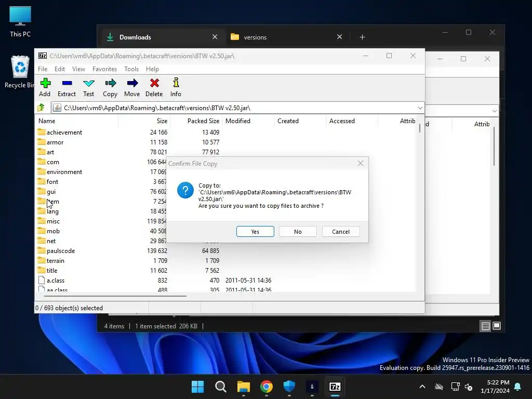
Task: Open the Windows Start button
Action: (x=197, y=387)
